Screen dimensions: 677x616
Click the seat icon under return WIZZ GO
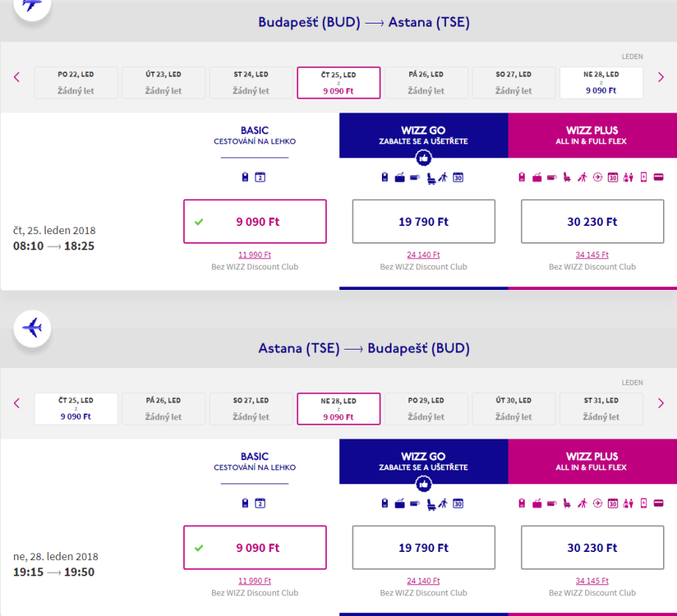pos(431,503)
